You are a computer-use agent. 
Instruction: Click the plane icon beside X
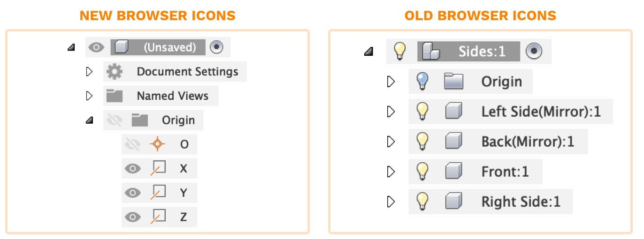pyautogui.click(x=158, y=168)
